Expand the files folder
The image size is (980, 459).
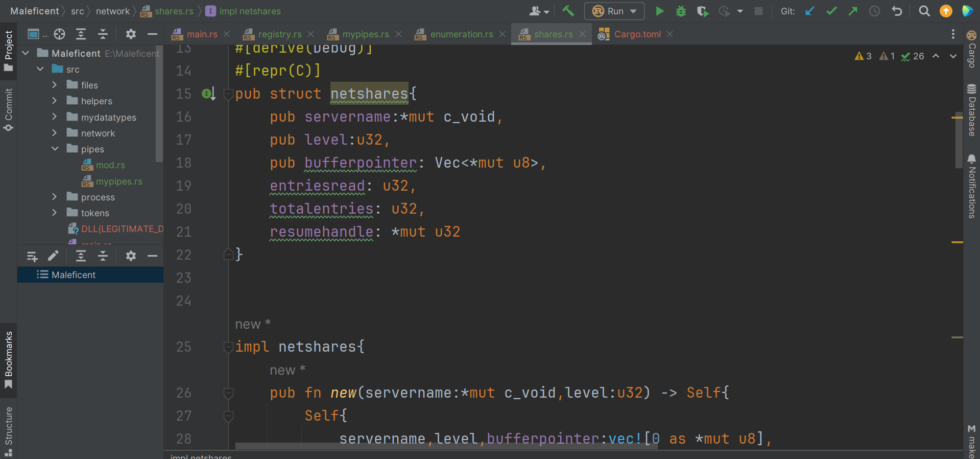55,85
